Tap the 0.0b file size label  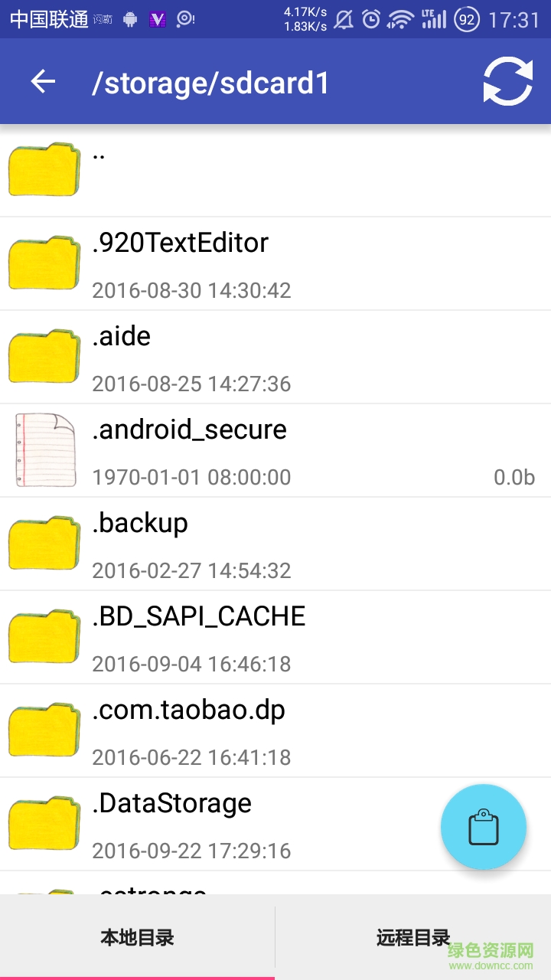(x=514, y=477)
